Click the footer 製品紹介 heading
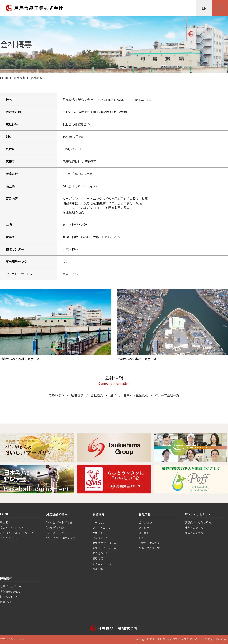This screenshot has height=644, width=228. 98,514
